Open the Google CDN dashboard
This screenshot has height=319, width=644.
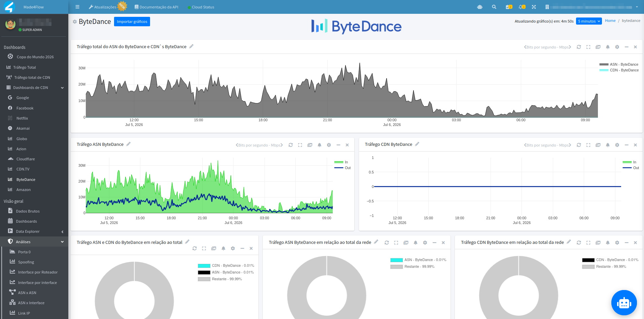pyautogui.click(x=23, y=98)
